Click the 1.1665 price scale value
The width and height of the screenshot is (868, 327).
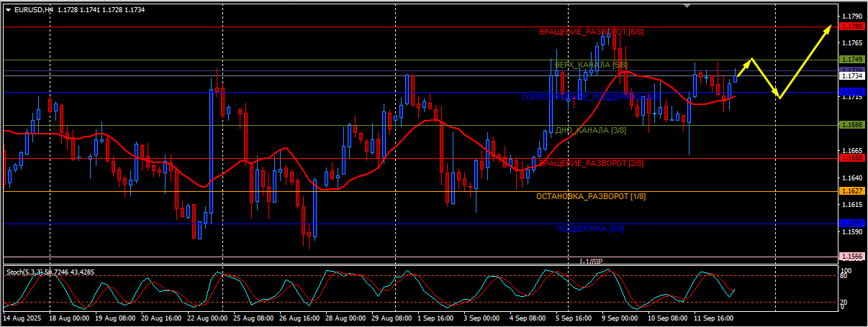(851, 151)
